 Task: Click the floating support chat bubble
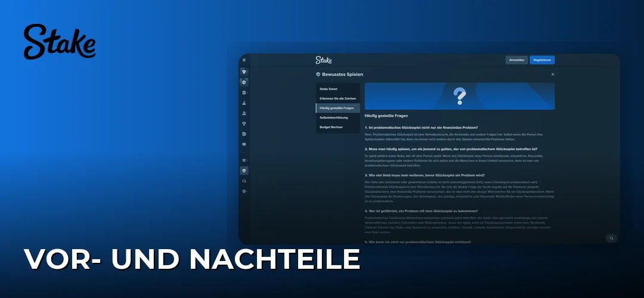click(611, 238)
